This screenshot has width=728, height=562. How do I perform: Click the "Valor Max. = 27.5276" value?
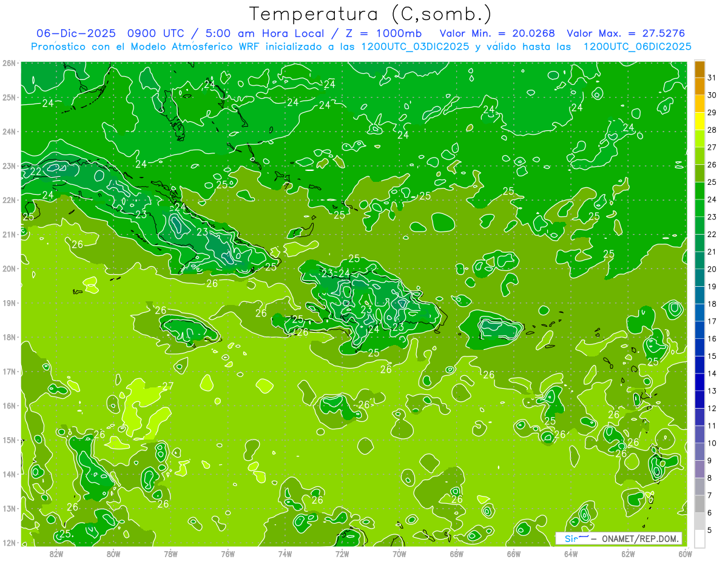click(625, 33)
